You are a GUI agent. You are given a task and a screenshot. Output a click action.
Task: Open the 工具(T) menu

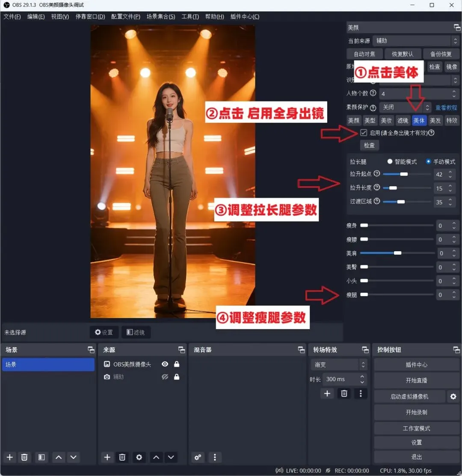pyautogui.click(x=190, y=17)
